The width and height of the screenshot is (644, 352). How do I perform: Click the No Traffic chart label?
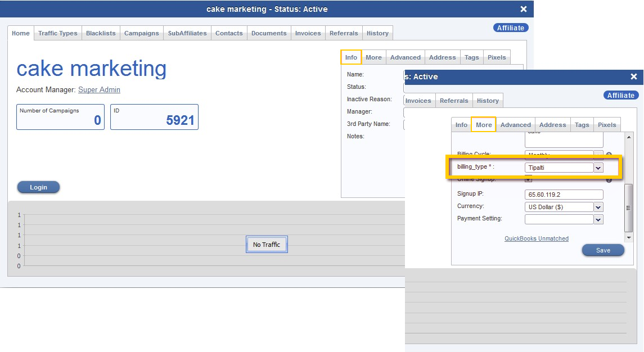coord(267,245)
